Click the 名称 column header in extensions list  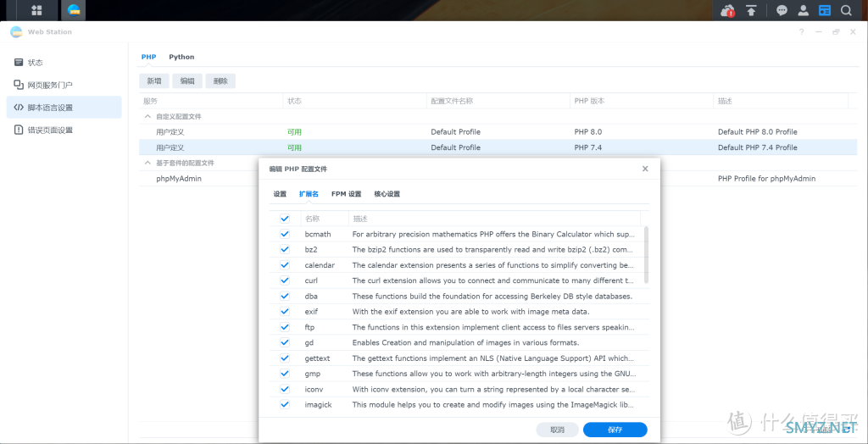coord(324,219)
